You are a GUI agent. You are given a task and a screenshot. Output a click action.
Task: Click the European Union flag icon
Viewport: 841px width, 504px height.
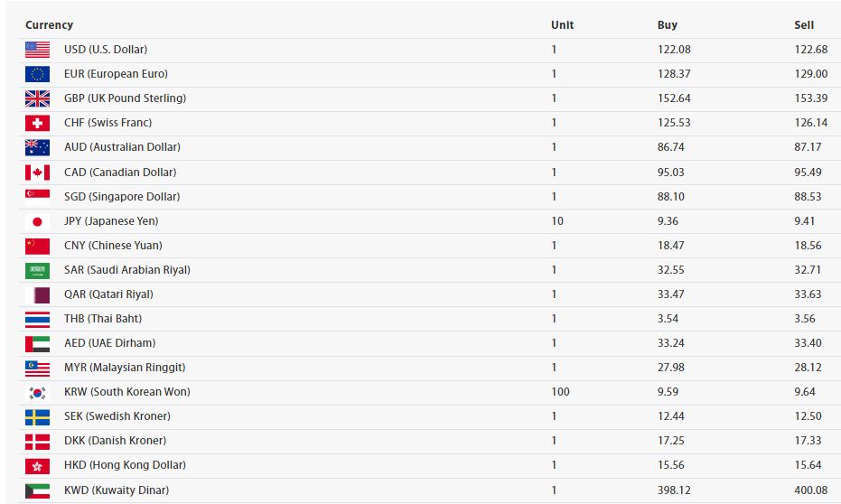[x=38, y=74]
